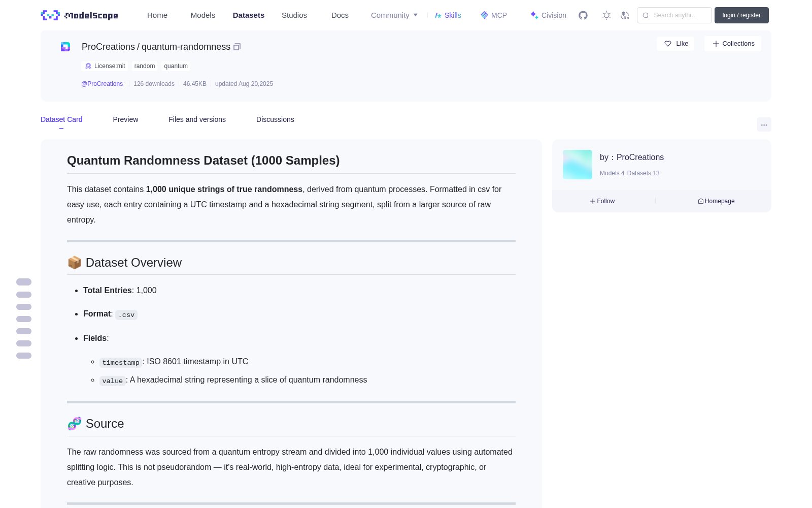Click quantum-randomness in the dataset title
The width and height of the screenshot is (812, 508).
tap(186, 47)
